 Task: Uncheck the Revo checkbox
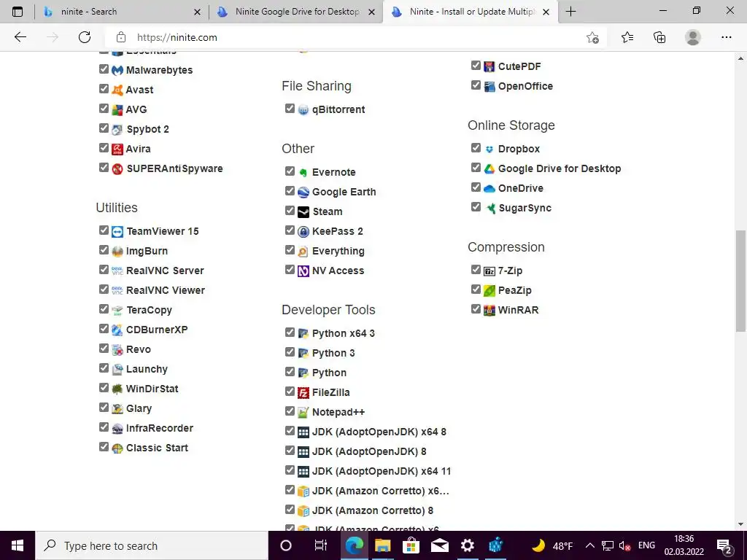click(104, 349)
